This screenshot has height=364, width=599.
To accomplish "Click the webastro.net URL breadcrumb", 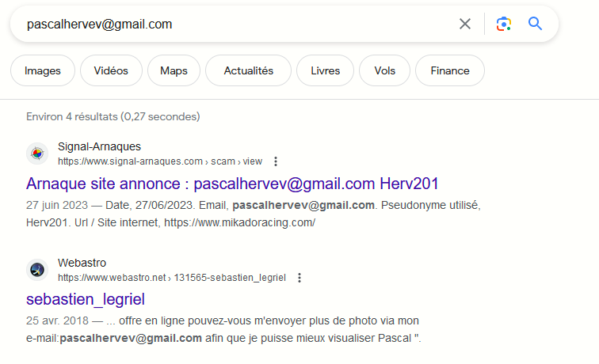I will tap(172, 278).
